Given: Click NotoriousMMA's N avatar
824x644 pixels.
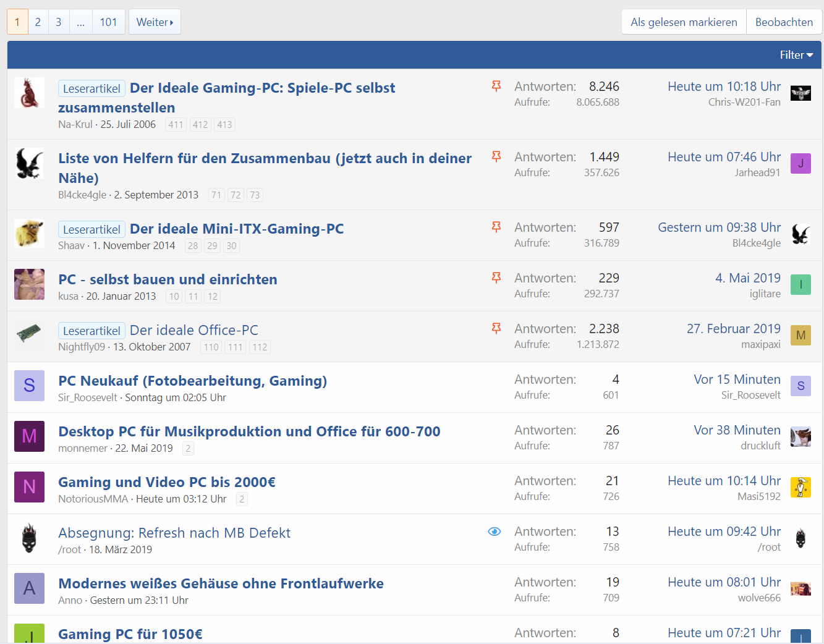Looking at the screenshot, I should (x=29, y=487).
